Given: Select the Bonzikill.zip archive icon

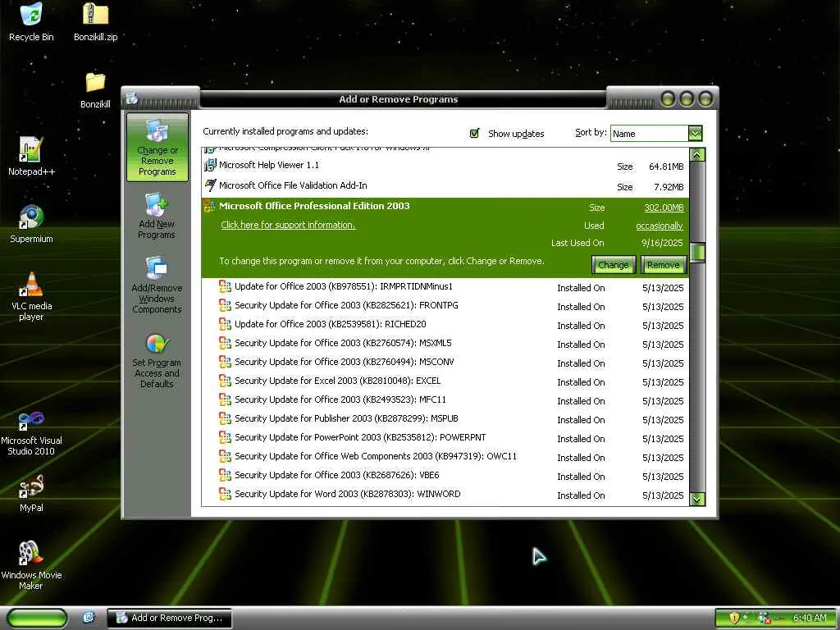Looking at the screenshot, I should [95, 21].
